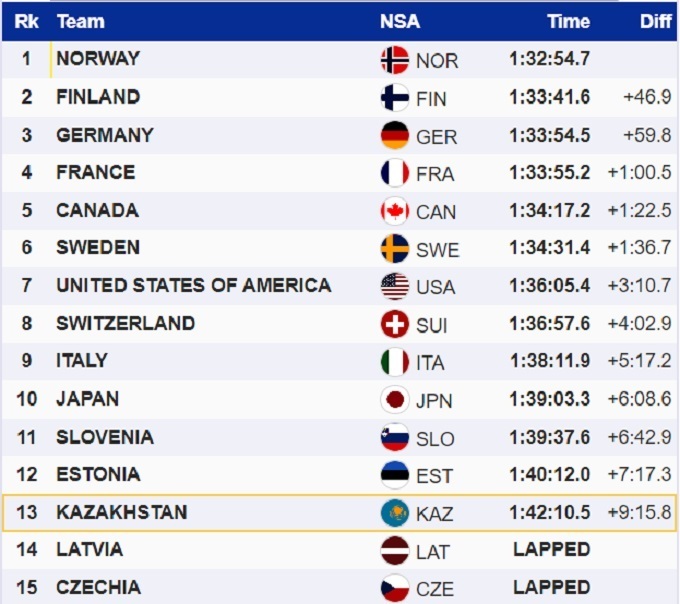Open the FRANCE team entry
680x604 pixels.
pos(95,173)
